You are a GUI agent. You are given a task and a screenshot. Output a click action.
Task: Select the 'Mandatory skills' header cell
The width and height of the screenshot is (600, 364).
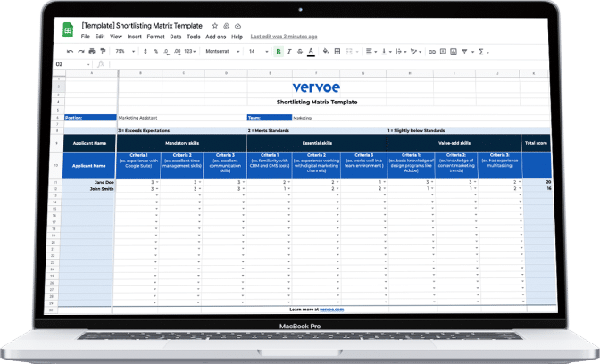click(182, 143)
